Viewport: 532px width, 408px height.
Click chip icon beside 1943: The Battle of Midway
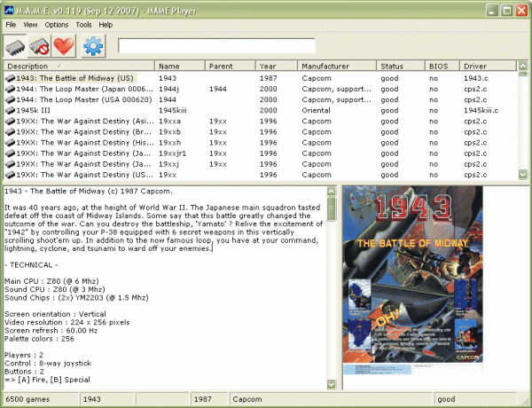point(10,78)
